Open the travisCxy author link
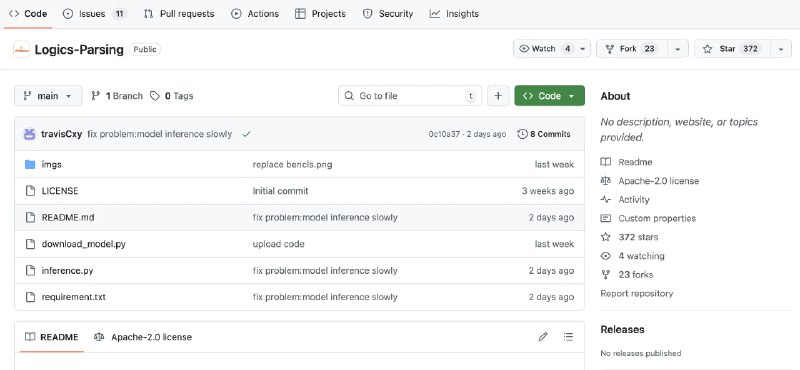Viewport: 800px width, 370px height. [x=61, y=134]
